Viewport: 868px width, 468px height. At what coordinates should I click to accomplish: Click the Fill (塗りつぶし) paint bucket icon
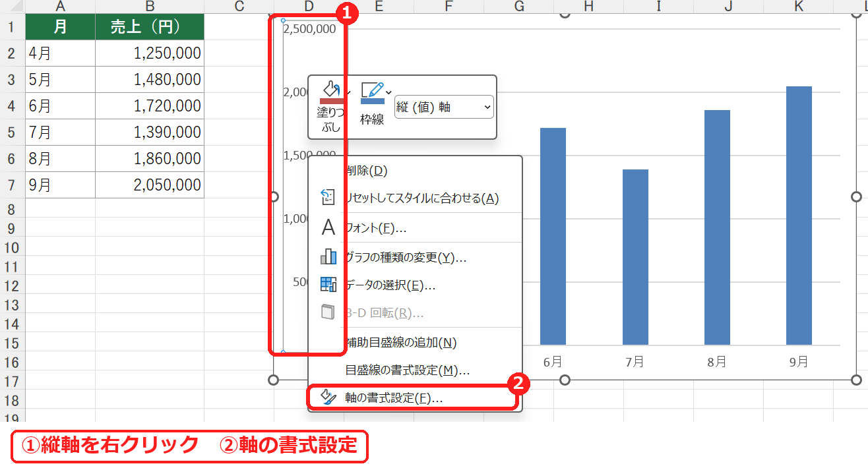coord(332,89)
